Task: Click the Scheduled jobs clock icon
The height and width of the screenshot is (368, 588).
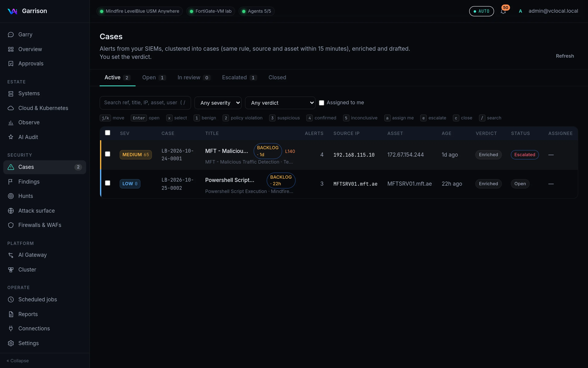Action: [x=11, y=299]
